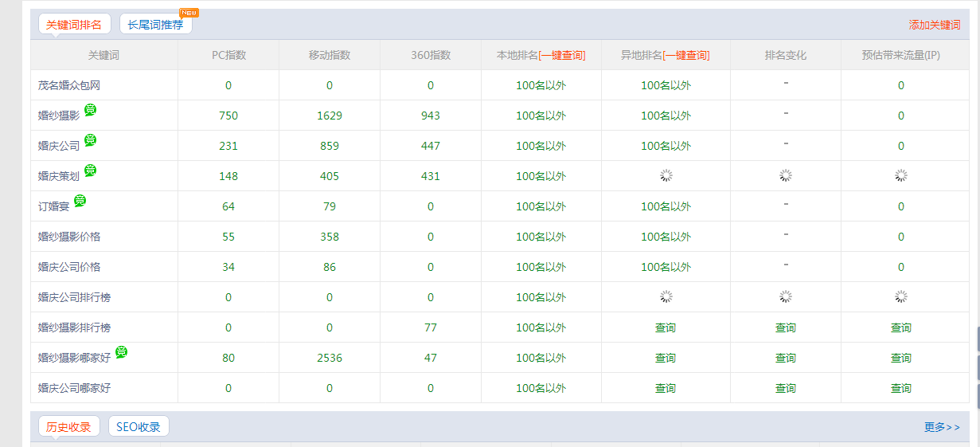Click 360 index value 77
This screenshot has height=447, width=980.
[x=431, y=327]
